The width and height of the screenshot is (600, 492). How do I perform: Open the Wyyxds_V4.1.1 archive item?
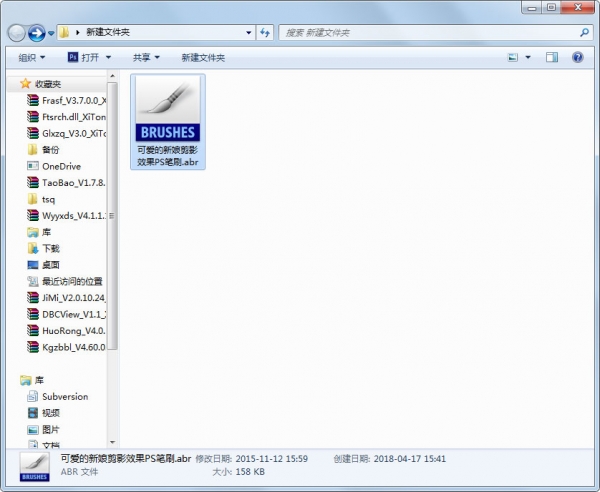67,215
